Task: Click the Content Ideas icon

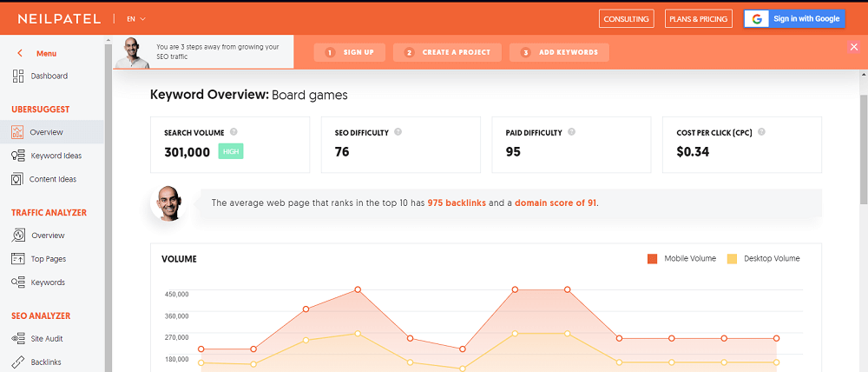Action: [17, 179]
